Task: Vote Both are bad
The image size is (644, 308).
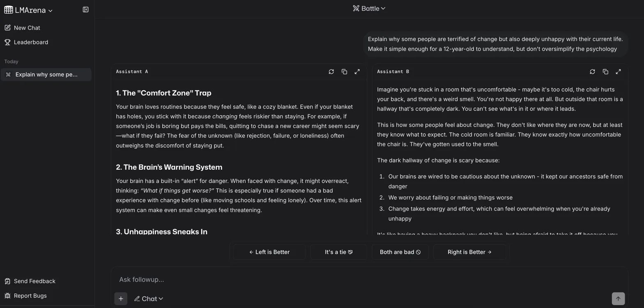Action: point(400,252)
